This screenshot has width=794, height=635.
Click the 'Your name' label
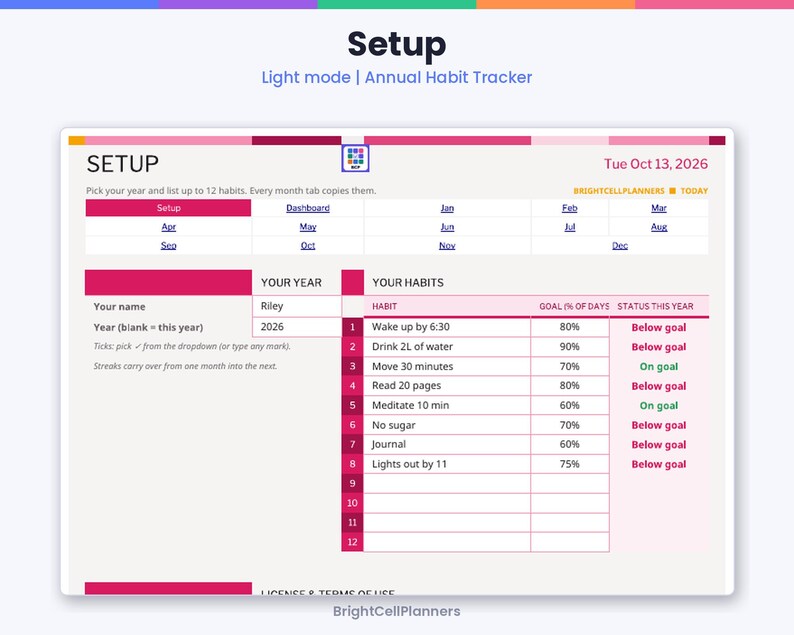tap(120, 307)
